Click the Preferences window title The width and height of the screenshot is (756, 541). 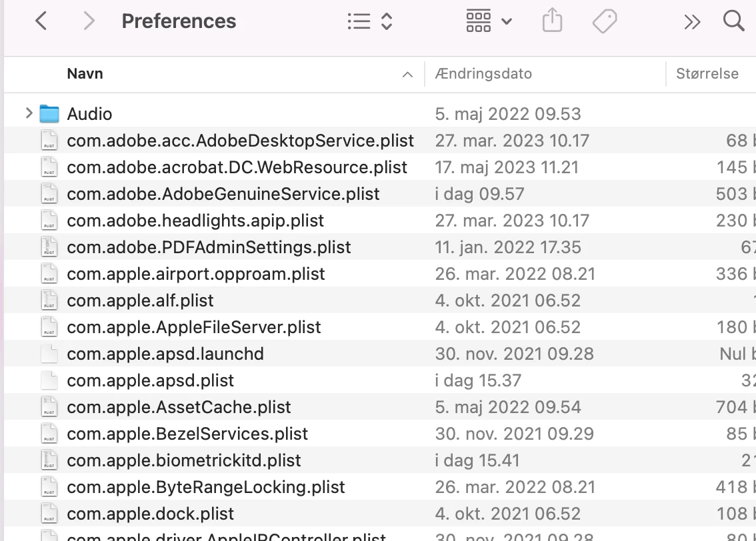[179, 21]
